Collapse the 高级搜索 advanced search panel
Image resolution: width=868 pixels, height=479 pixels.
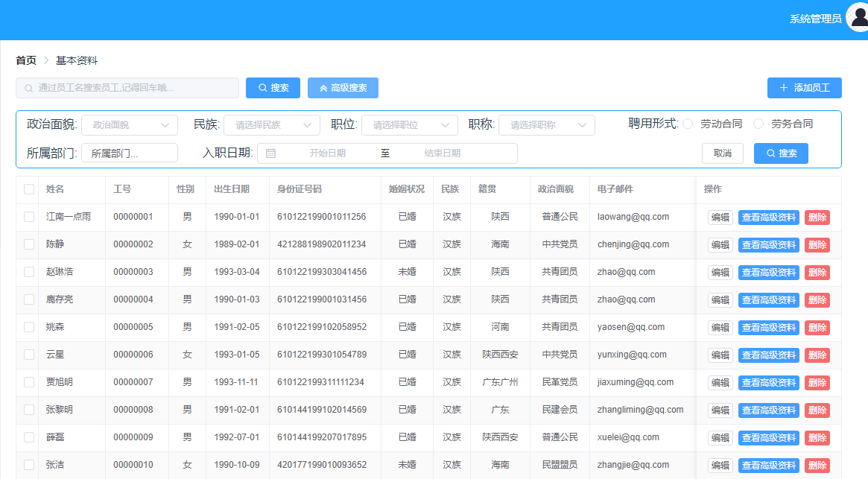coord(343,88)
